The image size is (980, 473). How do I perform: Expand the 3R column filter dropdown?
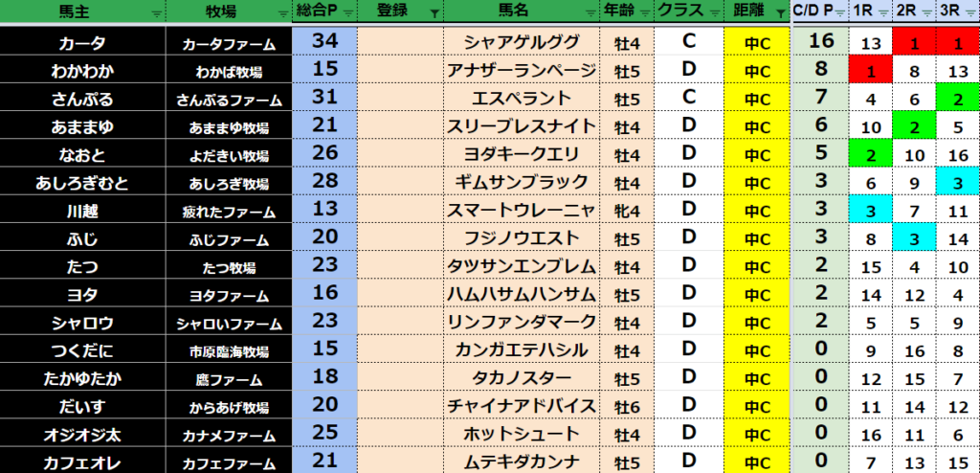[x=969, y=13]
